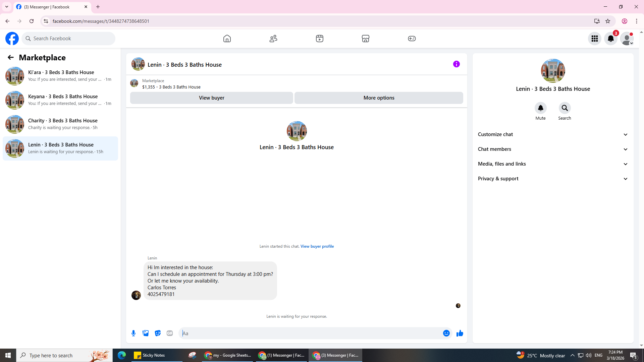Viewport: 644px width, 362px height.
Task: Click the View buyer button
Action: point(211,98)
